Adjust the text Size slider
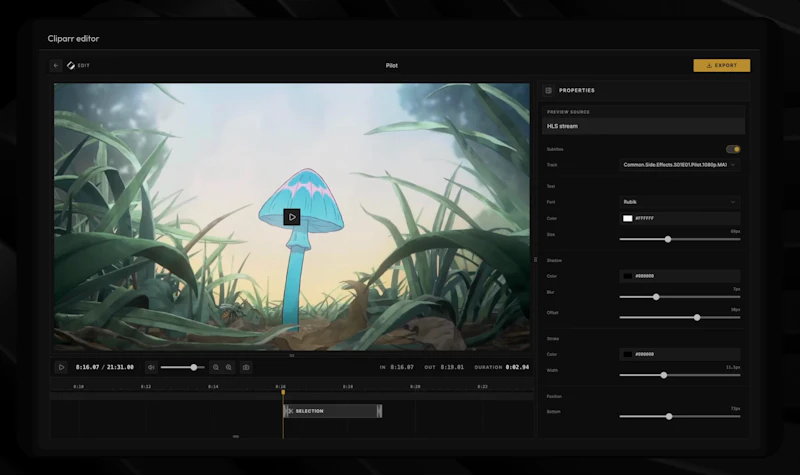800x475 pixels. pos(680,239)
